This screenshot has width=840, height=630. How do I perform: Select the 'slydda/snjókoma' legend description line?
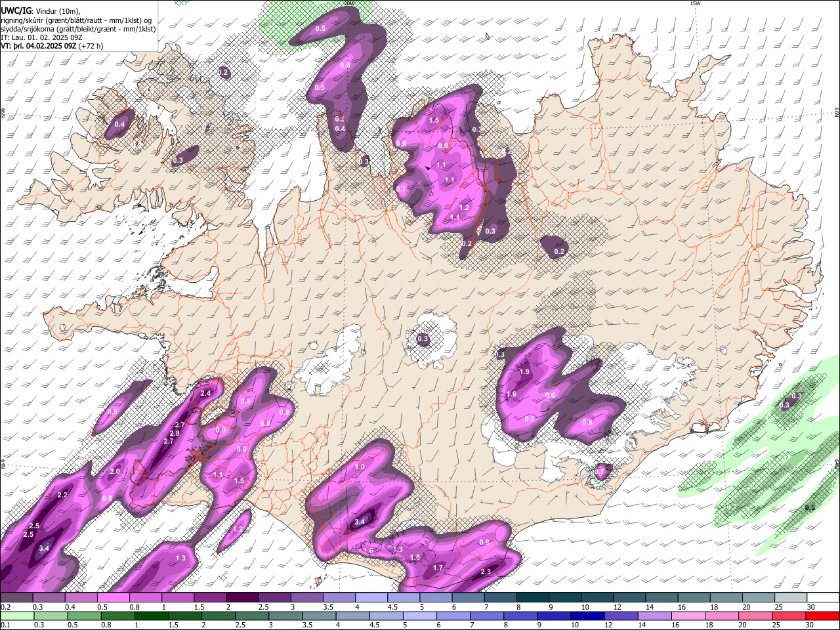(78, 29)
